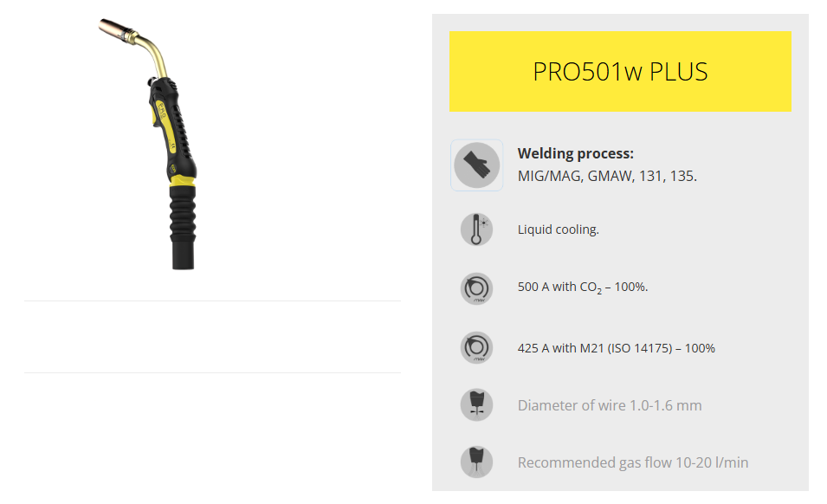Click the duty cycle icon beside 500 A
The width and height of the screenshot is (827, 504).
tap(476, 288)
